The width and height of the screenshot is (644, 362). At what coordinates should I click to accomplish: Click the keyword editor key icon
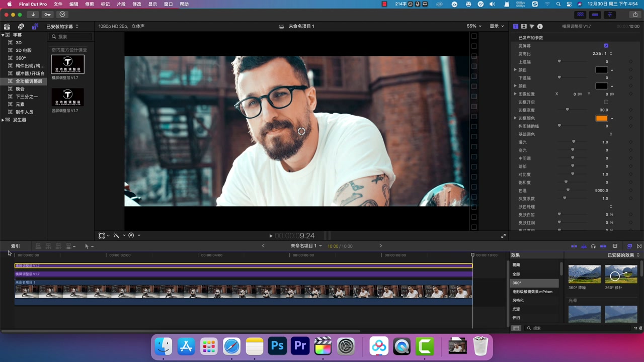coord(47,15)
